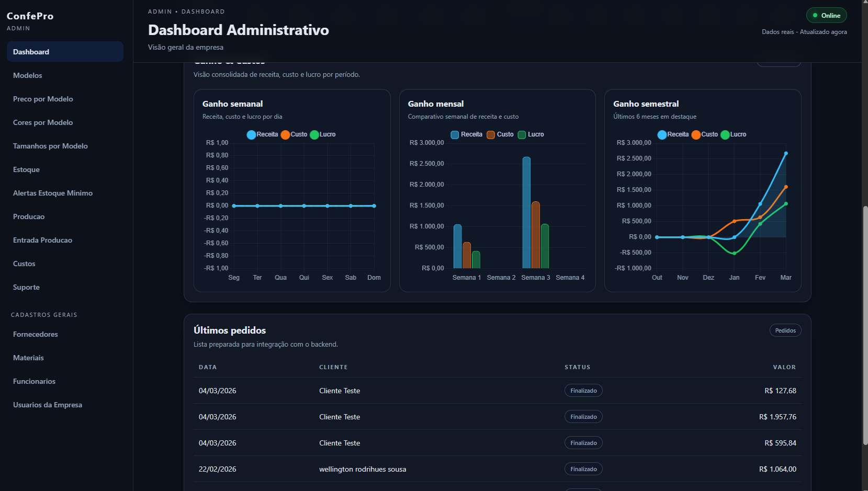Open Fornecedores under Cadastros Gerais

click(x=65, y=334)
